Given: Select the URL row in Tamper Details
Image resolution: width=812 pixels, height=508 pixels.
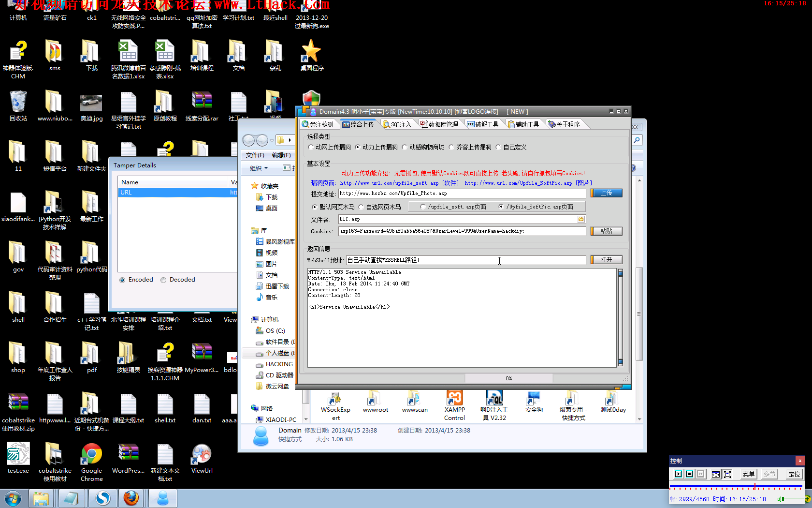Looking at the screenshot, I should pos(177,193).
